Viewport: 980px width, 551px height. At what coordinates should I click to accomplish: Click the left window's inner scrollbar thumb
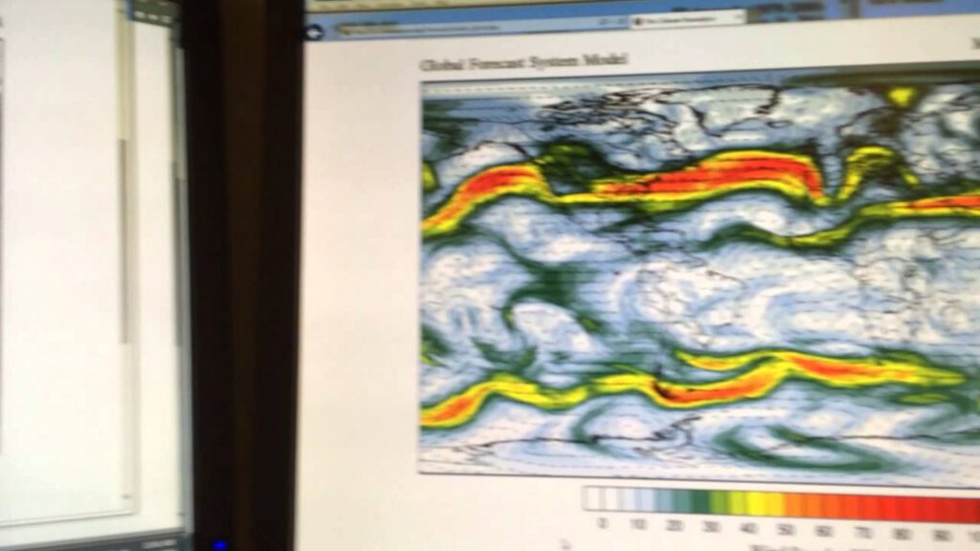(x=123, y=239)
